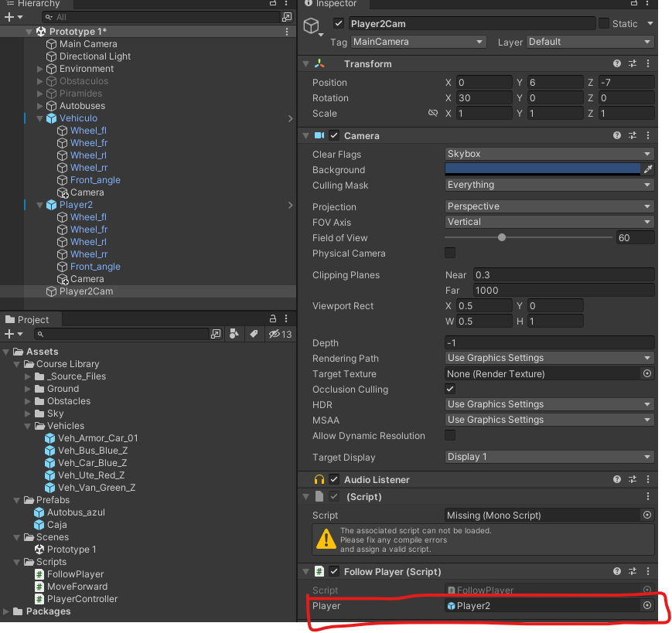The image size is (672, 633).
Task: Collapse the Player2 hierarchy node
Action: tap(40, 205)
